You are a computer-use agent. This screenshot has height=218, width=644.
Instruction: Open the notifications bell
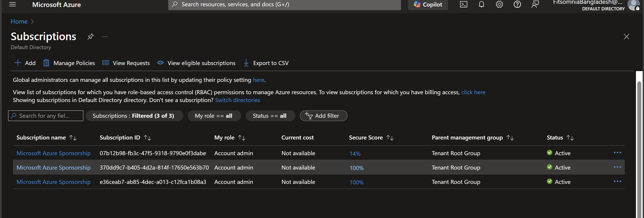click(x=481, y=4)
